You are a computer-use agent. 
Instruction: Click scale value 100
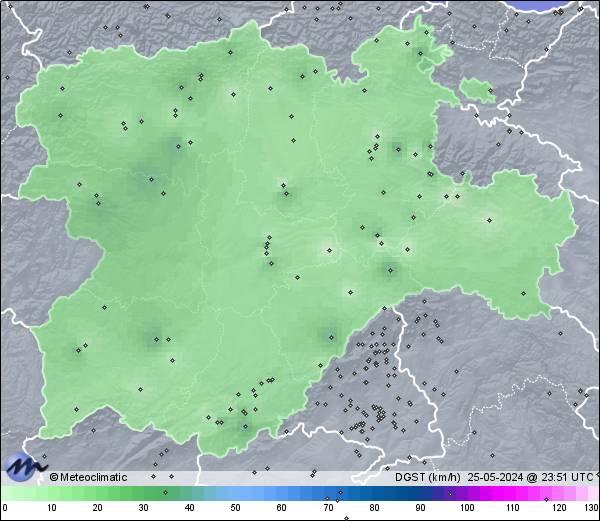(x=467, y=508)
